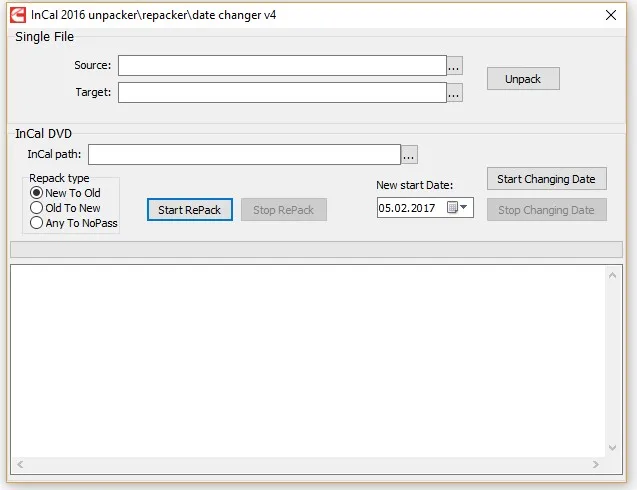The image size is (637, 490).
Task: Select Old To New repack type
Action: point(65,208)
